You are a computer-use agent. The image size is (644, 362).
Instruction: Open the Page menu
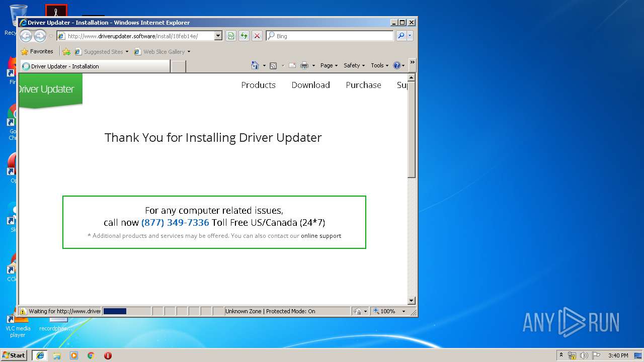pos(329,65)
